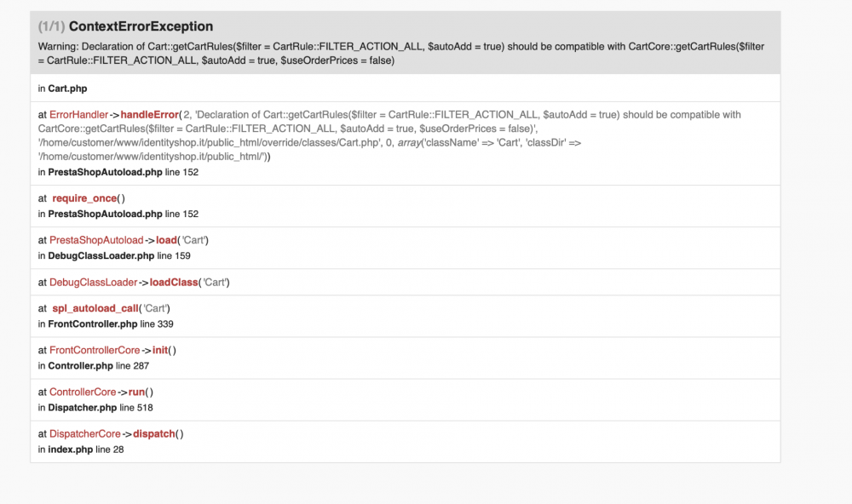Click the init method name
The width and height of the screenshot is (852, 504).
pyautogui.click(x=161, y=350)
